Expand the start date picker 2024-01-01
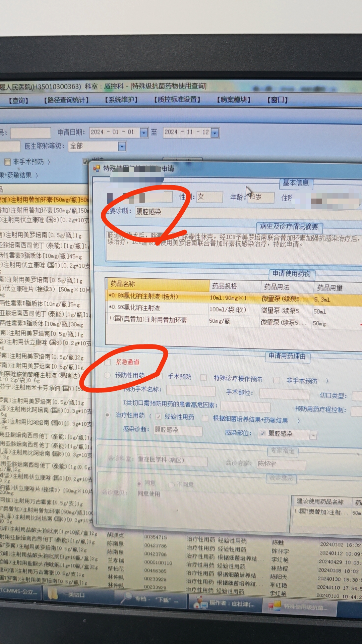 coord(144,132)
